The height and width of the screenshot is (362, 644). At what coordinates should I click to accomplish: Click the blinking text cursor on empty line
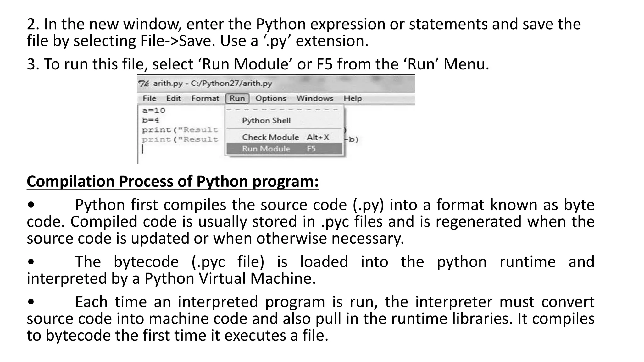click(x=143, y=149)
